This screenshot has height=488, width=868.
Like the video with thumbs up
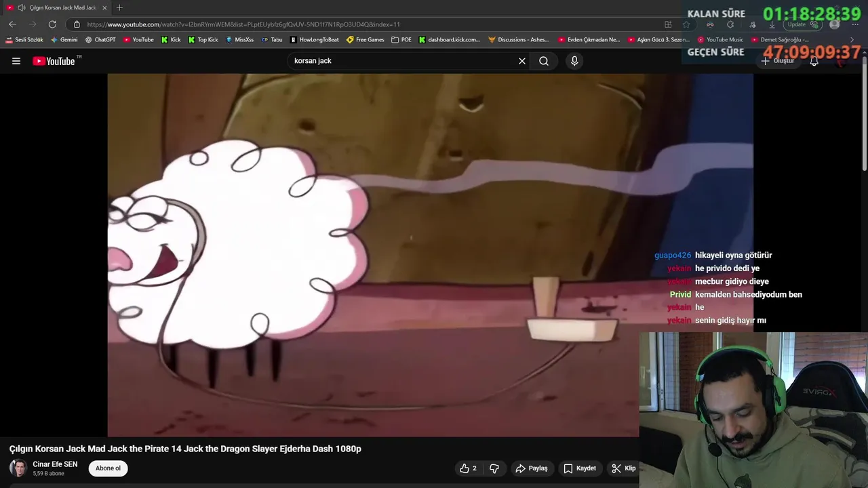pos(468,468)
